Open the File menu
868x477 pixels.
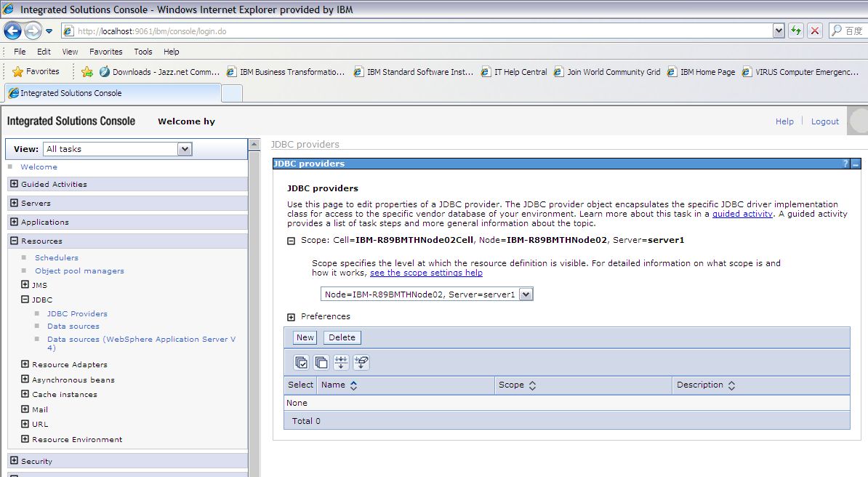pos(20,52)
